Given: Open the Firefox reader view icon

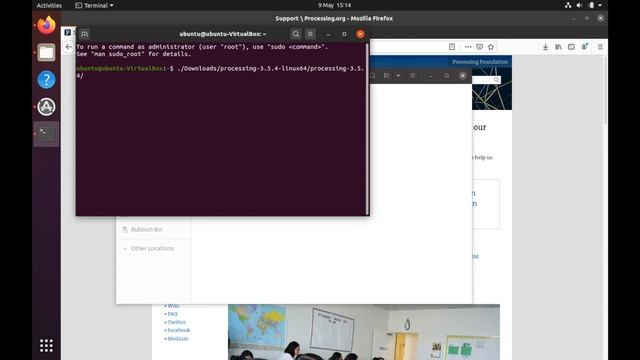Looking at the screenshot, I should pos(452,47).
